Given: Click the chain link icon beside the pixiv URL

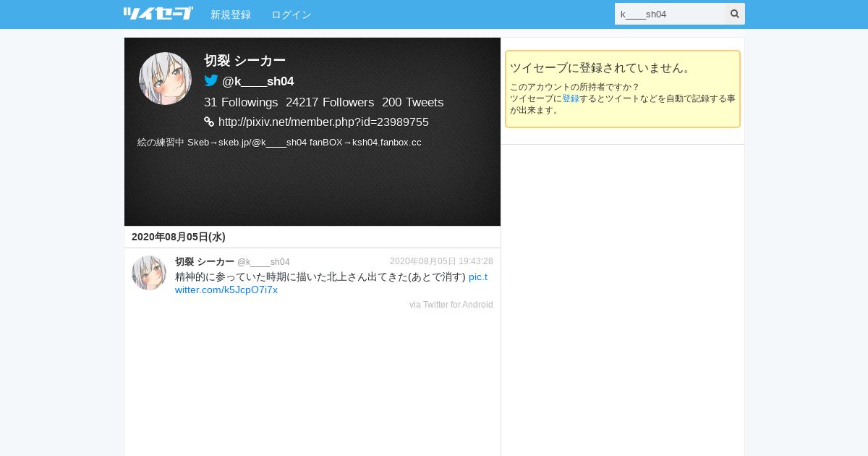Looking at the screenshot, I should (x=209, y=122).
